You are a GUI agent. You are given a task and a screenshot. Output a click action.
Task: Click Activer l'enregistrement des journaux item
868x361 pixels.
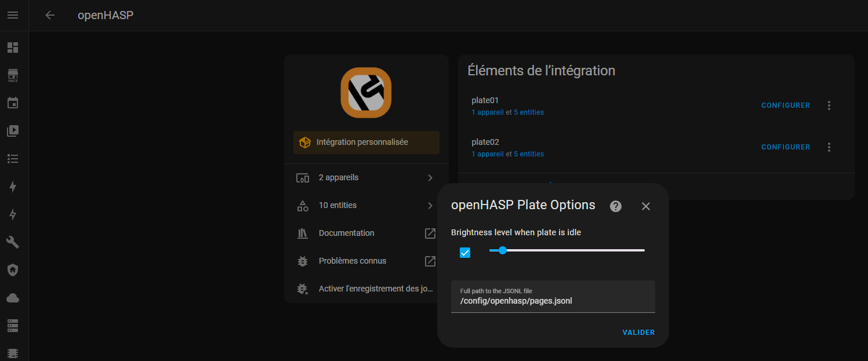(x=366, y=289)
